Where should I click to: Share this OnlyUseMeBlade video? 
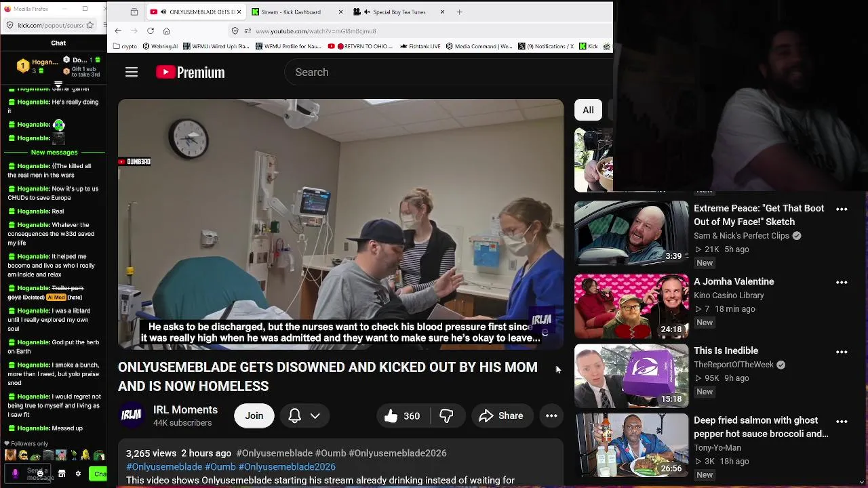point(501,416)
